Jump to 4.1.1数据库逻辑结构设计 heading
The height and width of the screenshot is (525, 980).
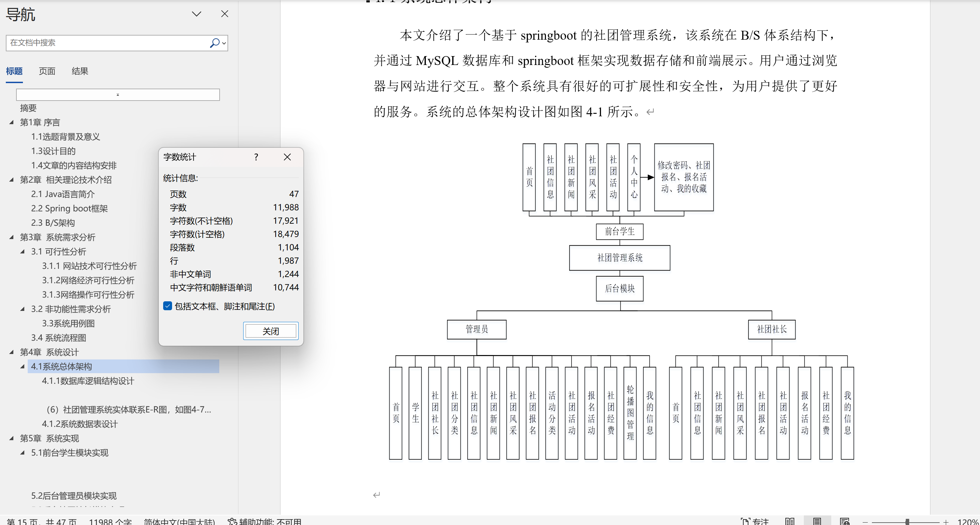88,381
